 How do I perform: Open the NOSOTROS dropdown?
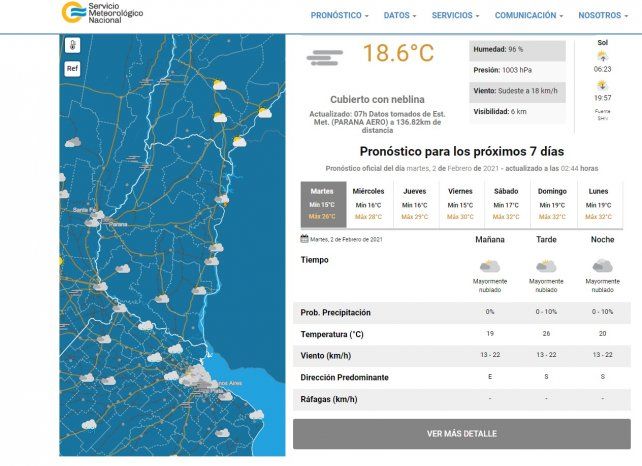(603, 16)
